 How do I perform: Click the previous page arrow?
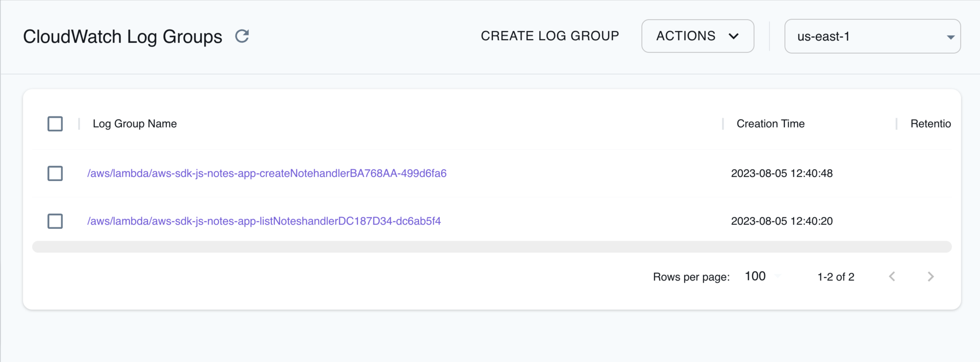click(x=892, y=276)
